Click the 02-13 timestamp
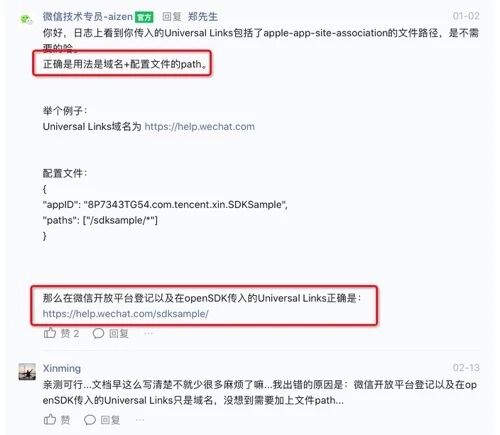Image resolution: width=500 pixels, height=435 pixels. pyautogui.click(x=466, y=368)
